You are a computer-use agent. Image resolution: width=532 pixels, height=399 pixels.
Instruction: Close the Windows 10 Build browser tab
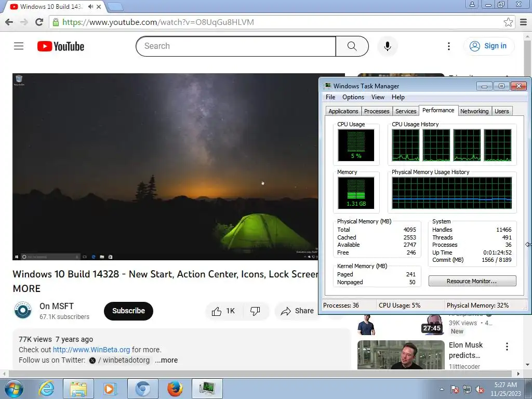[99, 6]
